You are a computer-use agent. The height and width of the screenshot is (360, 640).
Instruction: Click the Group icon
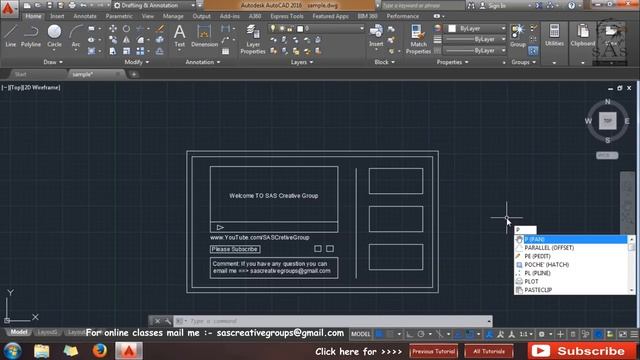518,35
